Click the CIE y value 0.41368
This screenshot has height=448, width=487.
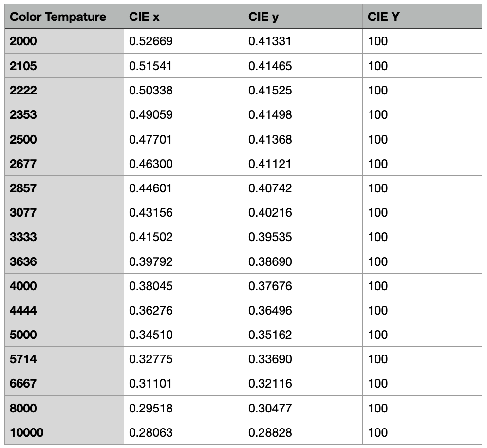tap(270, 139)
